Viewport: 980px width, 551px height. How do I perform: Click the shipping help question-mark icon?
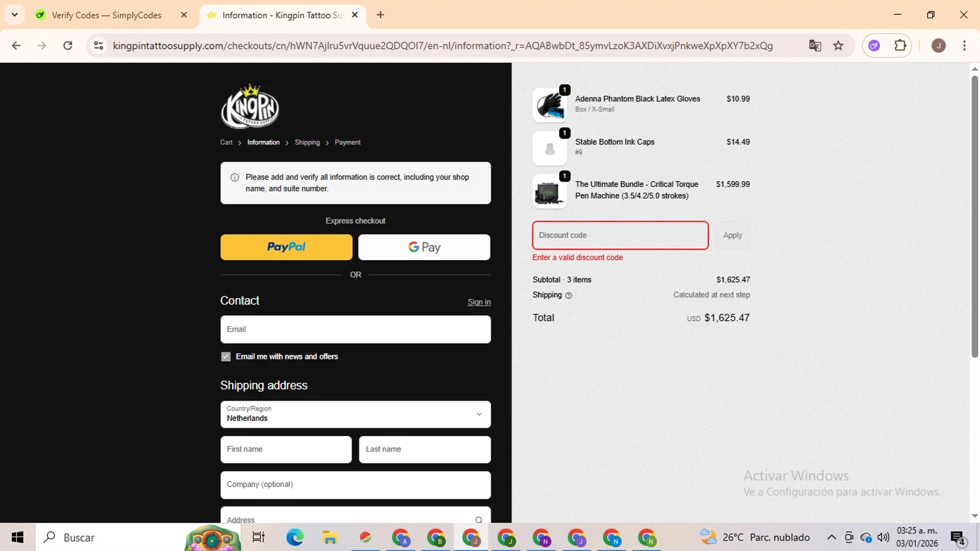tap(568, 295)
